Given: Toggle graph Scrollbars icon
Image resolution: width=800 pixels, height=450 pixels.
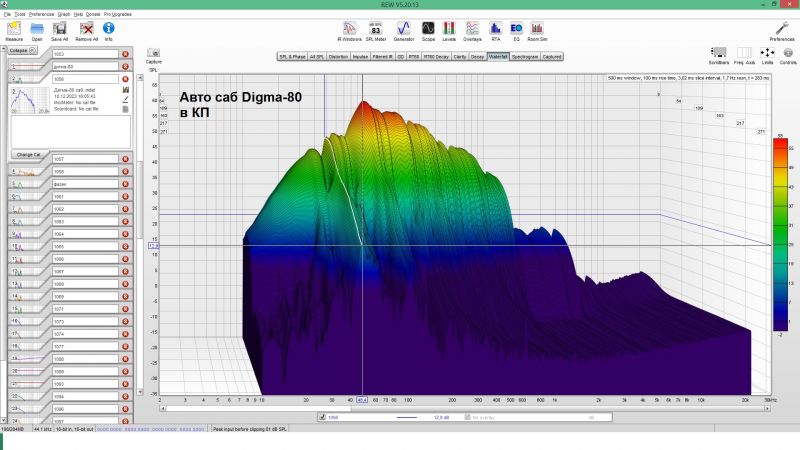Looking at the screenshot, I should point(718,56).
